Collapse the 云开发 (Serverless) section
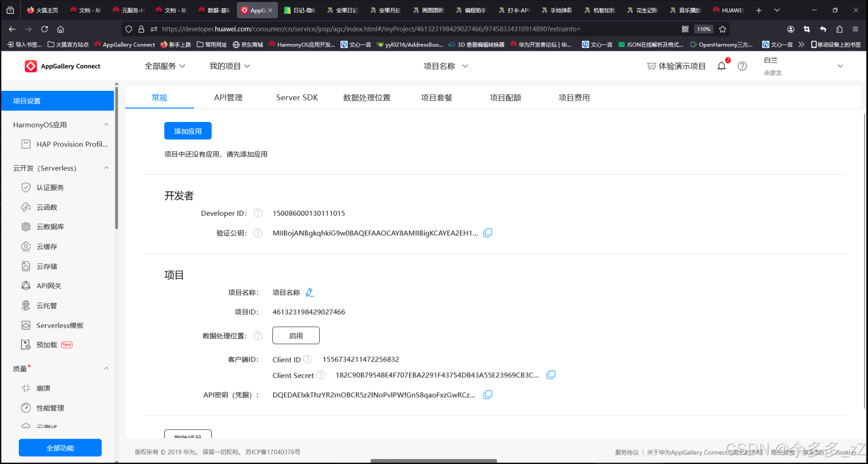This screenshot has height=464, width=868. [106, 168]
